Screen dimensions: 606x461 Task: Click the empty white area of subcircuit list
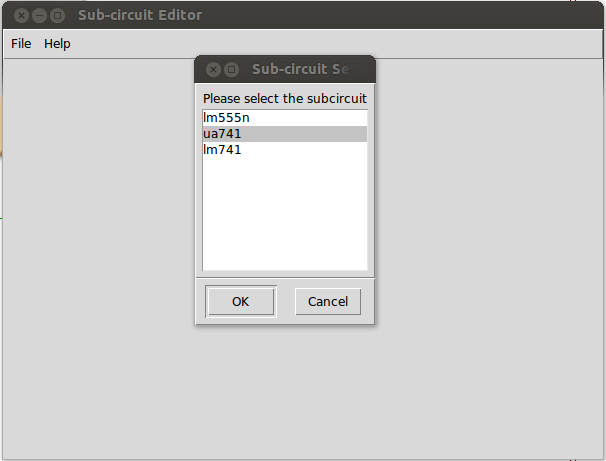tap(285, 214)
